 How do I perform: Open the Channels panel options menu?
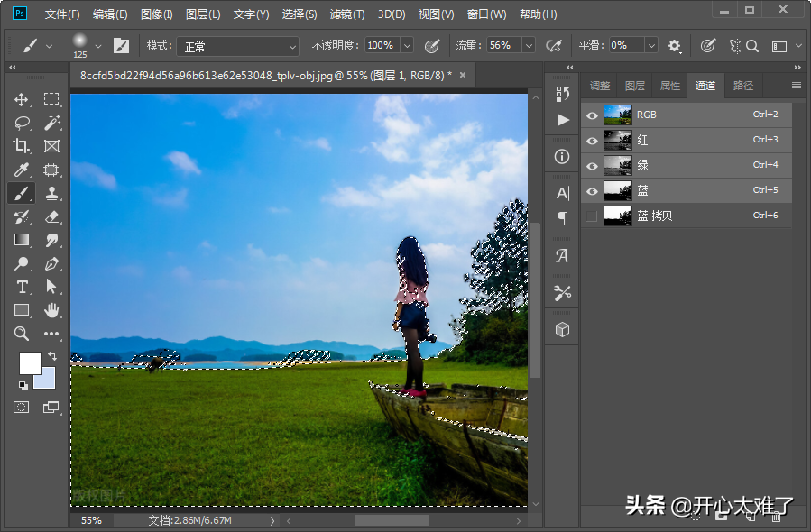[797, 86]
